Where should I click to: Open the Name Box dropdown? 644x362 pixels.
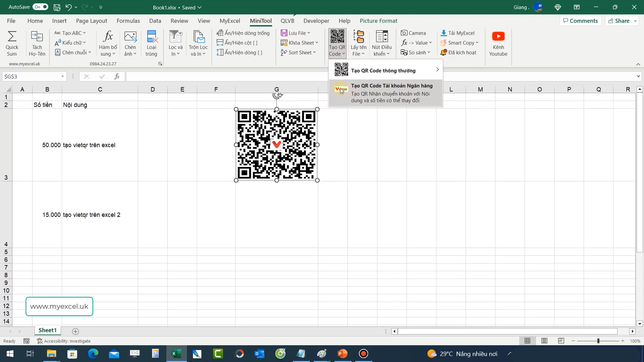[x=62, y=76]
